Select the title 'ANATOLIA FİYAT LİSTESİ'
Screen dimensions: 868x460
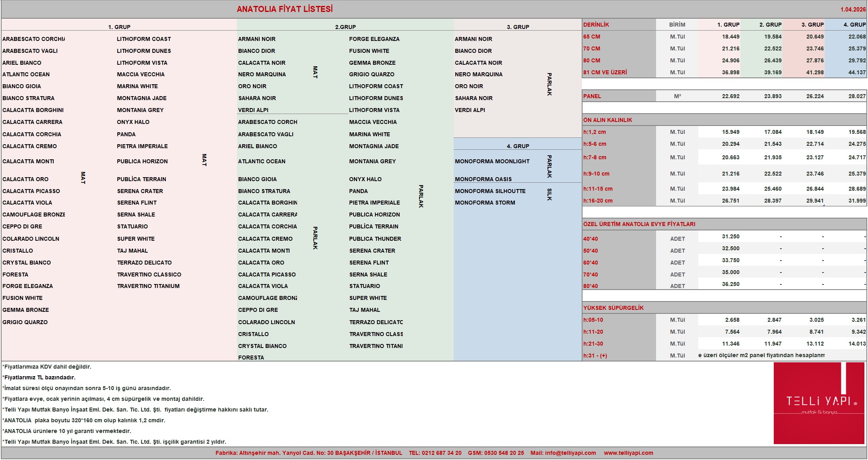(285, 9)
